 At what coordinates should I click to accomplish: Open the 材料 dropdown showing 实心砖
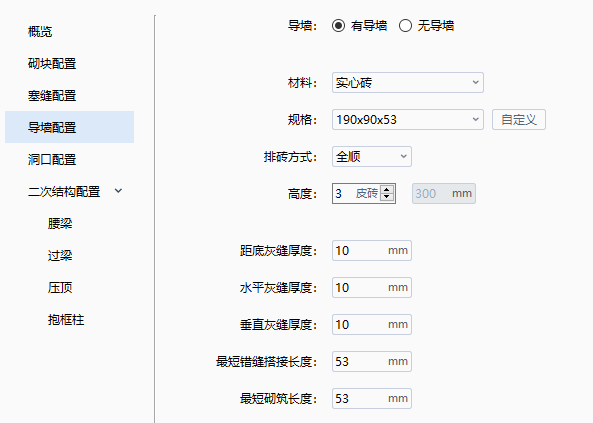408,82
